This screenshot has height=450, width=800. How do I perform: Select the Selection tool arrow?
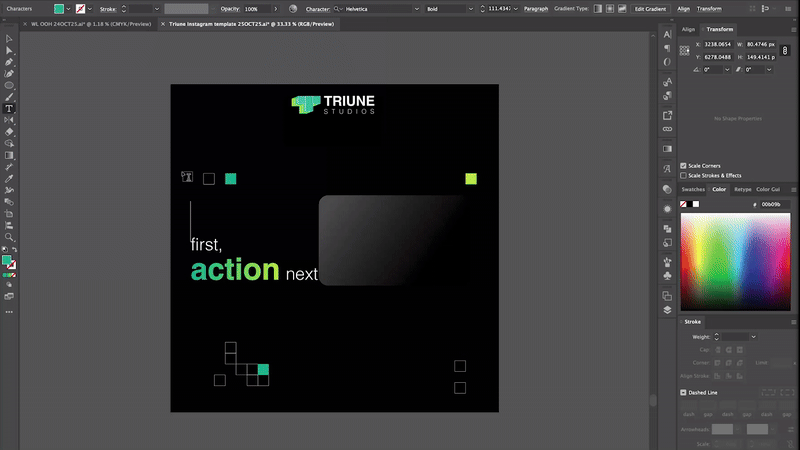[9, 39]
